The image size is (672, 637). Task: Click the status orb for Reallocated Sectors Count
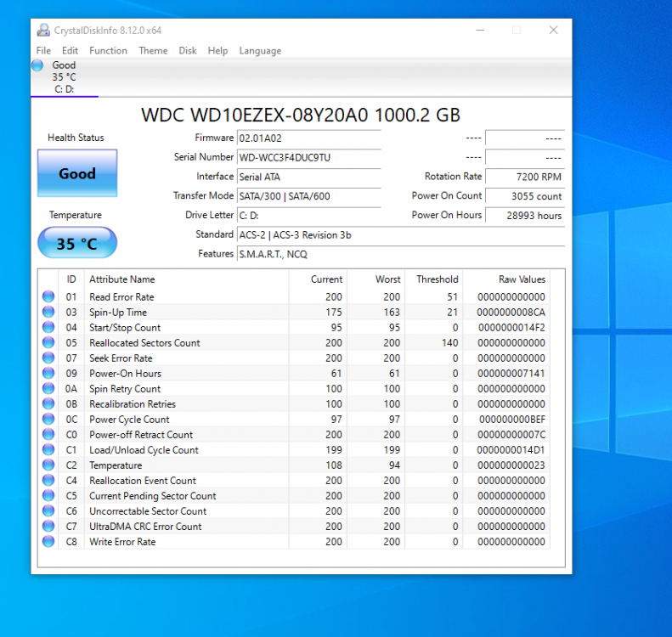point(48,342)
